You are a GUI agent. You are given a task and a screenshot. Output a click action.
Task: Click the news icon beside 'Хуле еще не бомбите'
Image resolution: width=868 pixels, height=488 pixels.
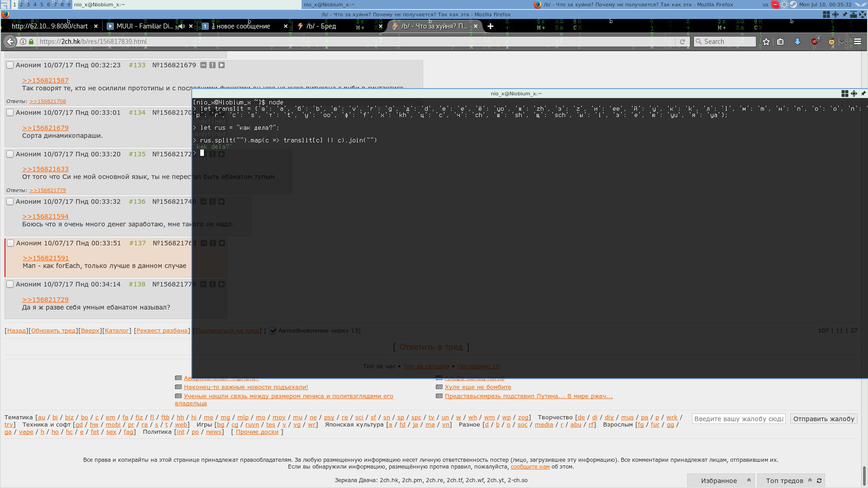coord(439,387)
